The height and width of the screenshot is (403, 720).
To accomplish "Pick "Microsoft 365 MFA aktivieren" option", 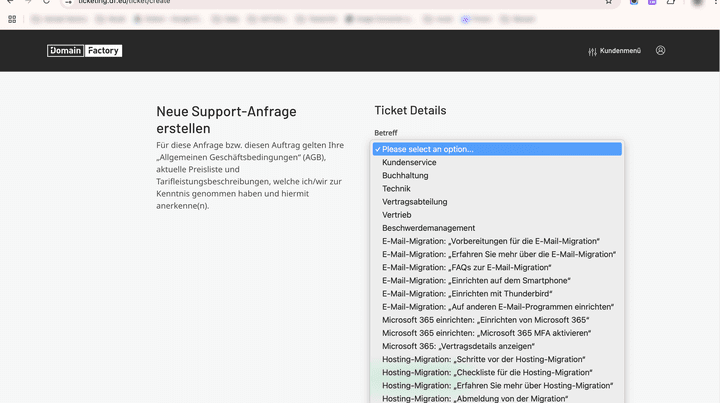I will (x=486, y=333).
